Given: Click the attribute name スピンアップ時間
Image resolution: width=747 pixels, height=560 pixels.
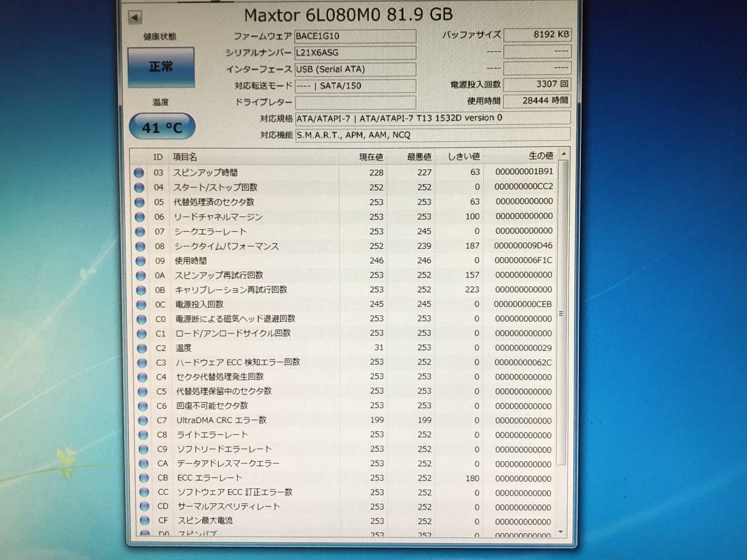Looking at the screenshot, I should coord(205,172).
